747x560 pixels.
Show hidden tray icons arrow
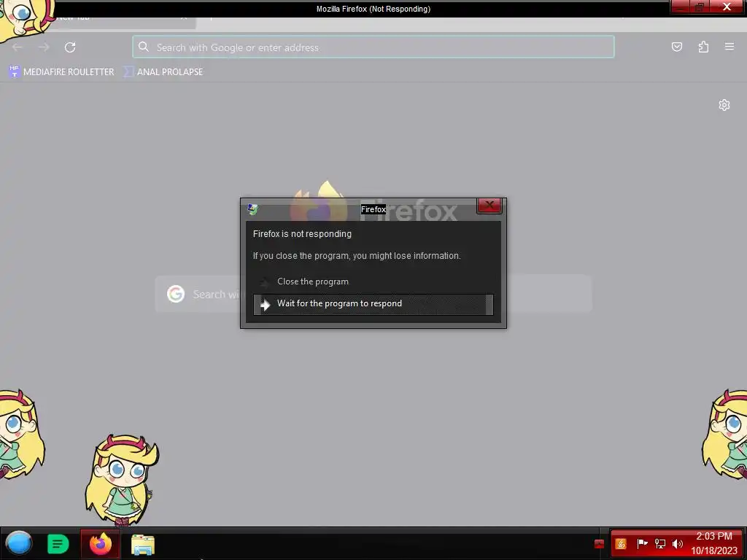[x=600, y=544]
